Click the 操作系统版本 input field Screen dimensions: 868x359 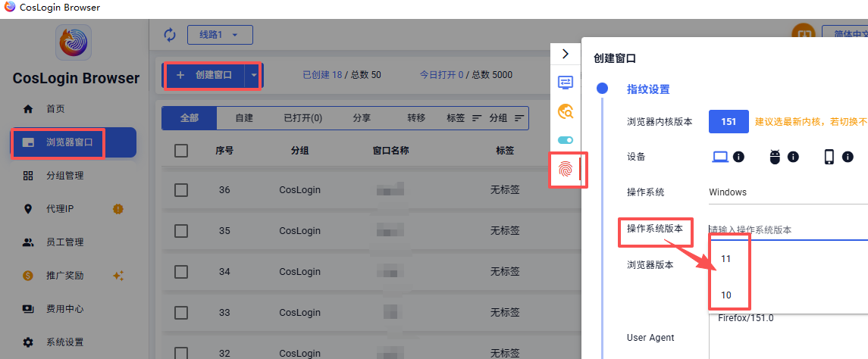pyautogui.click(x=788, y=229)
